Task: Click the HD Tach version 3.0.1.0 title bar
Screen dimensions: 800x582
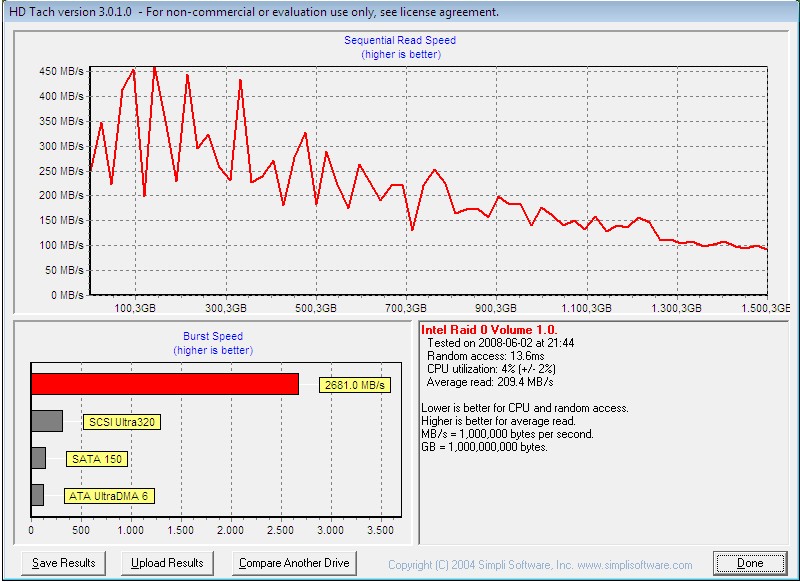Action: [x=400, y=11]
